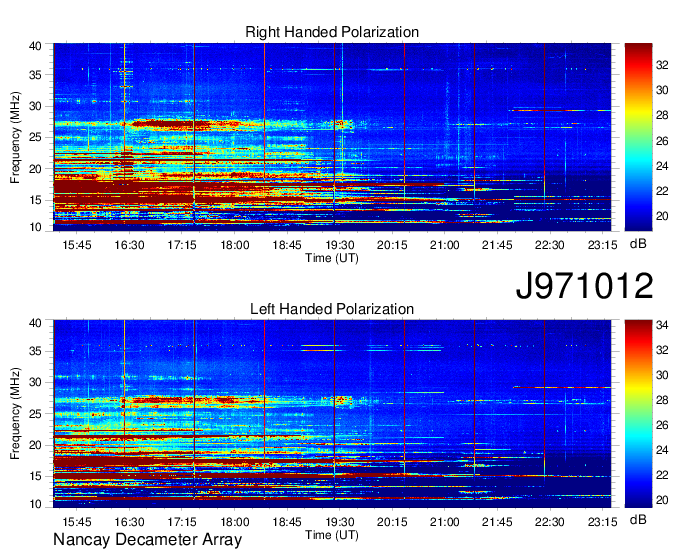The width and height of the screenshot is (680, 552).
Task: Click the "34" tick on lower color bar
Action: point(662,325)
